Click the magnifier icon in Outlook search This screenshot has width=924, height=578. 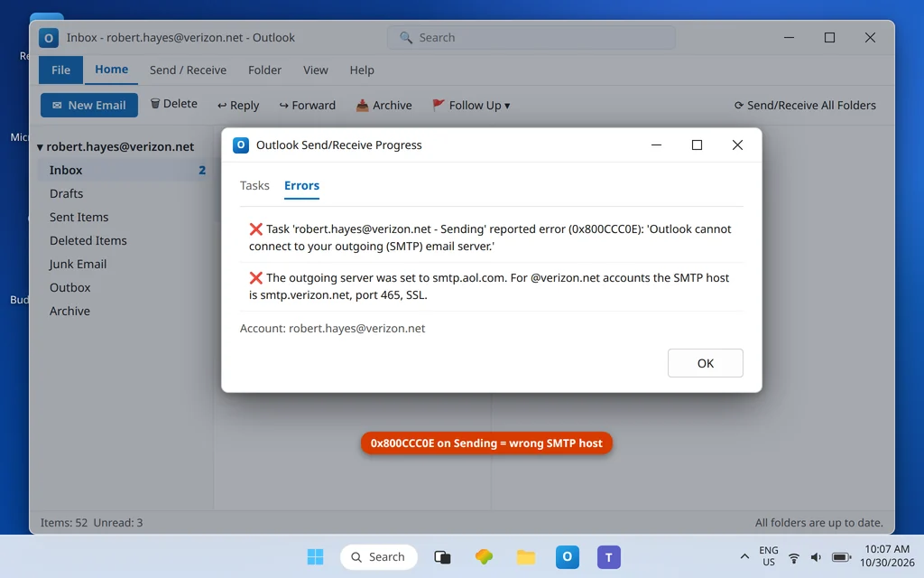point(405,38)
